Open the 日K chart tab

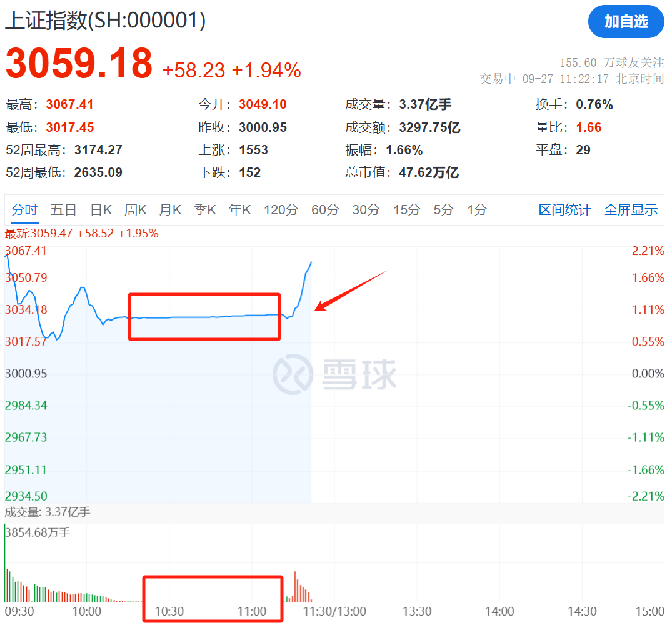pos(101,210)
